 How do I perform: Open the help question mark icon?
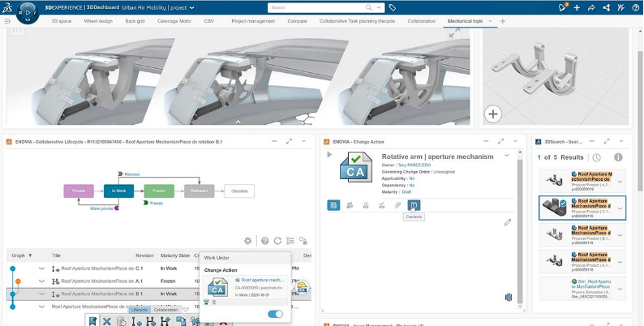coord(264,241)
